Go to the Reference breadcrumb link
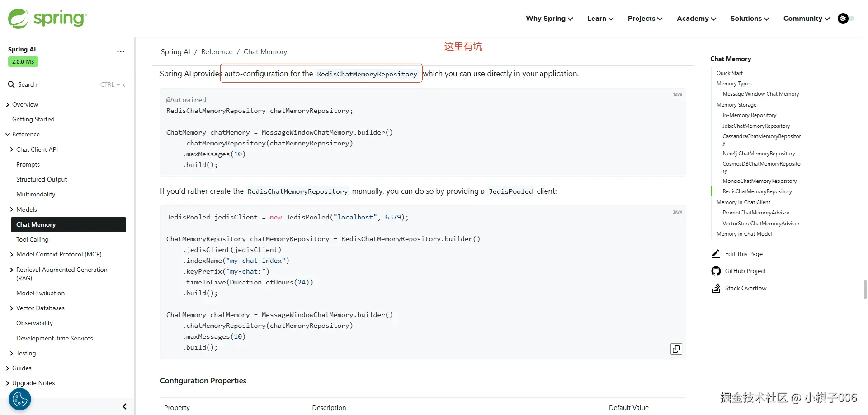868x415 pixels. click(x=217, y=52)
